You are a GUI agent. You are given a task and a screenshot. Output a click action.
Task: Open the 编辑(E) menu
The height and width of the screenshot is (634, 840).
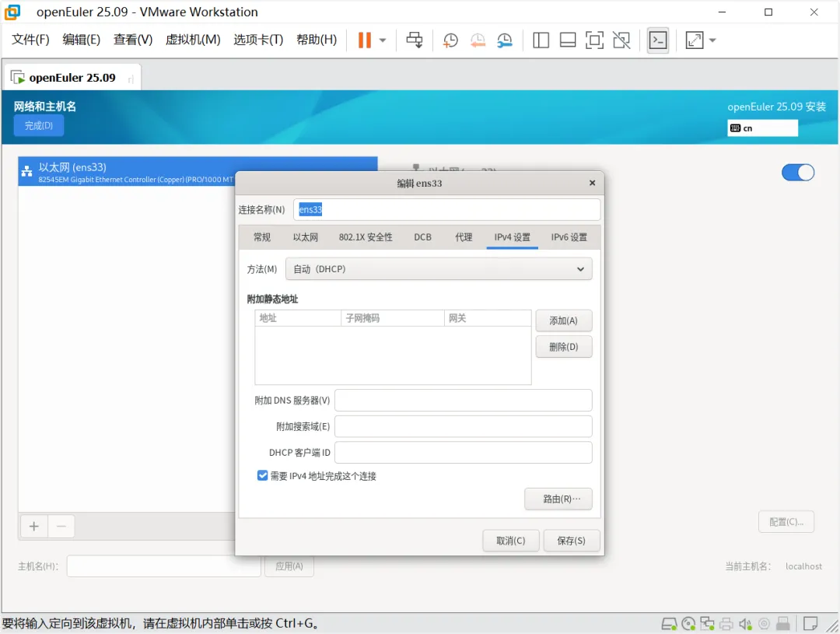point(82,40)
